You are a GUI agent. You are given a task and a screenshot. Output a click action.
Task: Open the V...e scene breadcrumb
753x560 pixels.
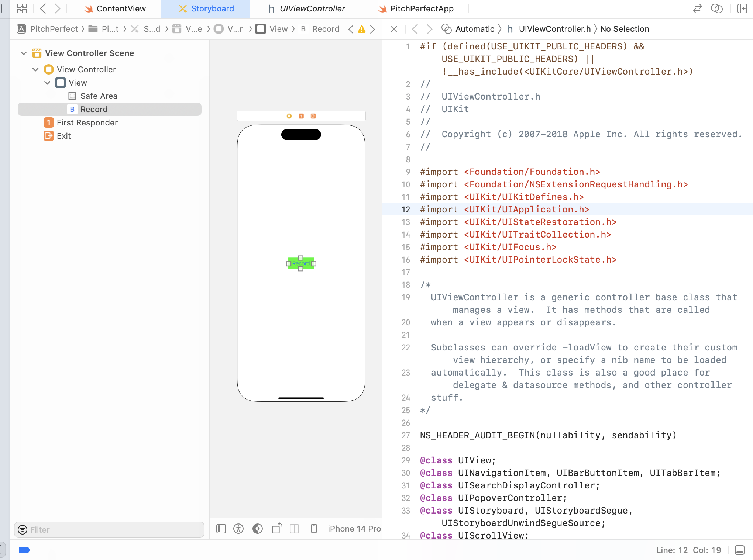pos(188,29)
